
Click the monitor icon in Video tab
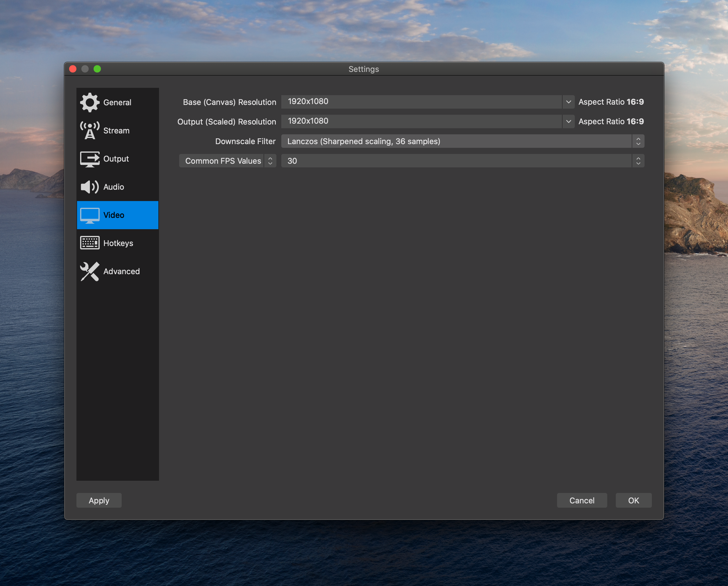[90, 215]
